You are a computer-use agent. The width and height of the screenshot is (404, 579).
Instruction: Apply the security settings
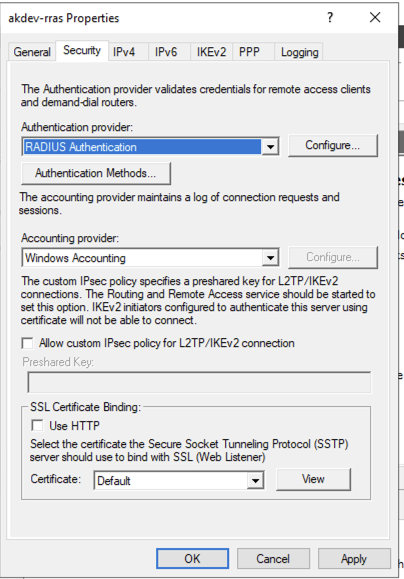(x=354, y=559)
